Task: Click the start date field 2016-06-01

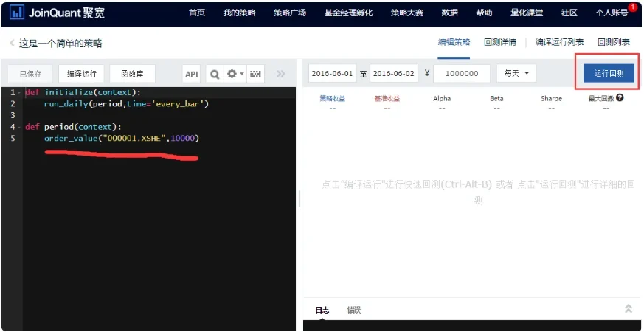Action: coord(332,74)
